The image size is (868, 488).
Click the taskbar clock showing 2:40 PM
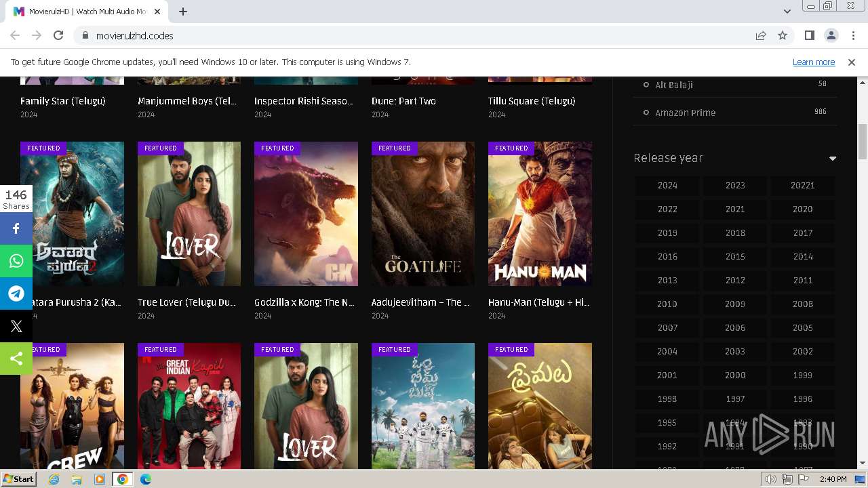(833, 479)
